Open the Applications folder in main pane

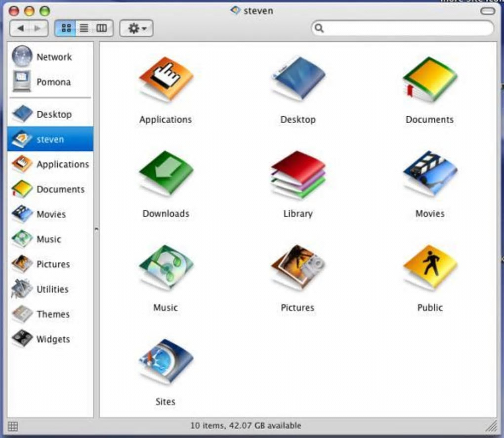[166, 80]
